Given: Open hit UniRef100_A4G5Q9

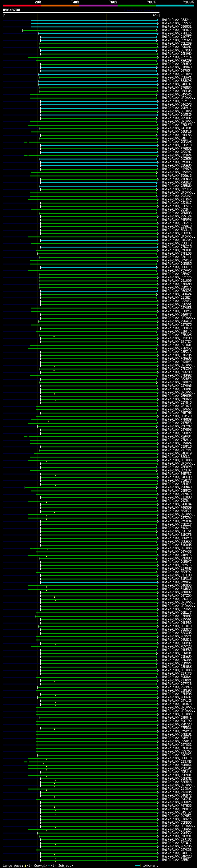Looking at the screenshot, I should click(177, 507).
